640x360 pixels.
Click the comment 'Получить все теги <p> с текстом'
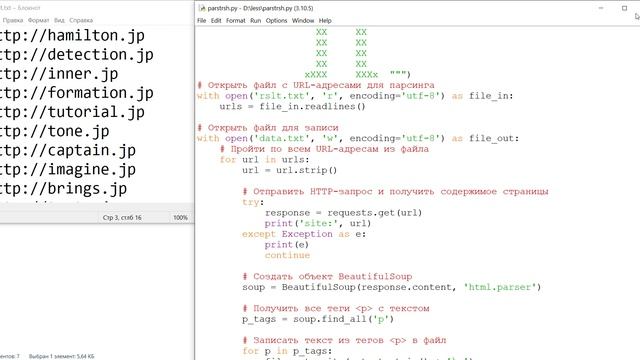coord(336,308)
